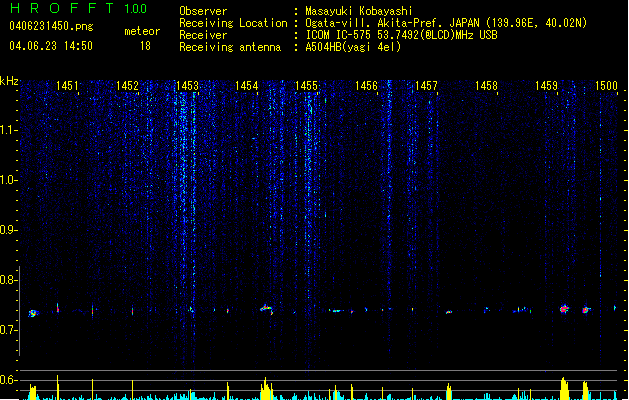Click the 1458 time axis label
This screenshot has width=629, height=400.
pyautogui.click(x=486, y=86)
